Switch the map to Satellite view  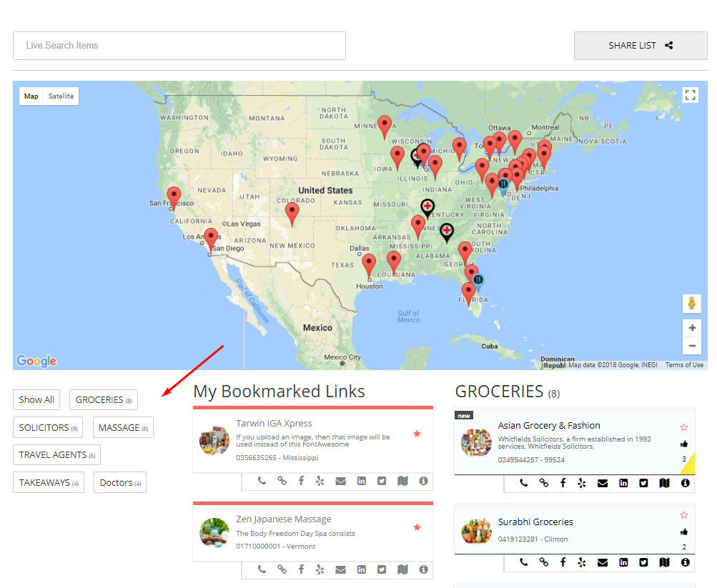click(x=61, y=96)
